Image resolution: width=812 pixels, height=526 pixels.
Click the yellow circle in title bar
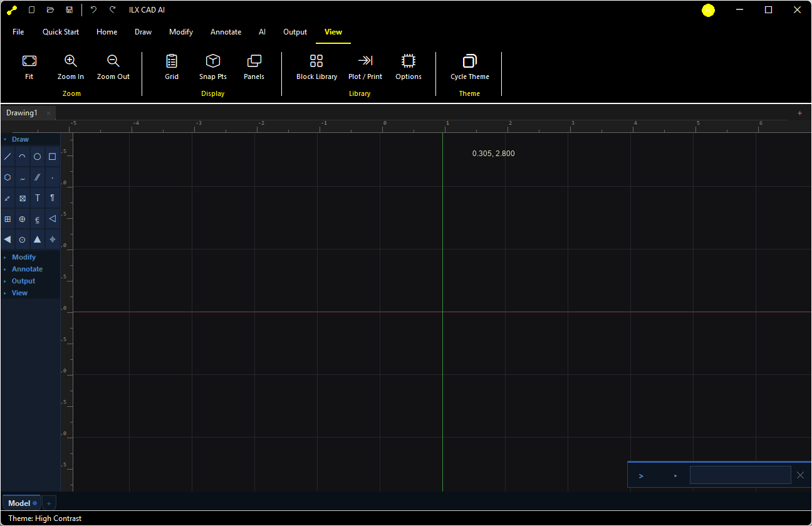[x=708, y=10]
